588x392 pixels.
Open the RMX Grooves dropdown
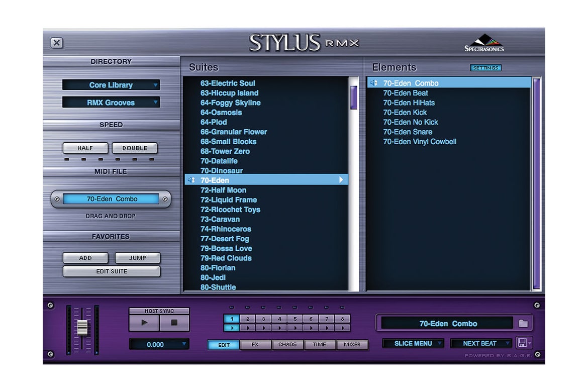point(111,103)
